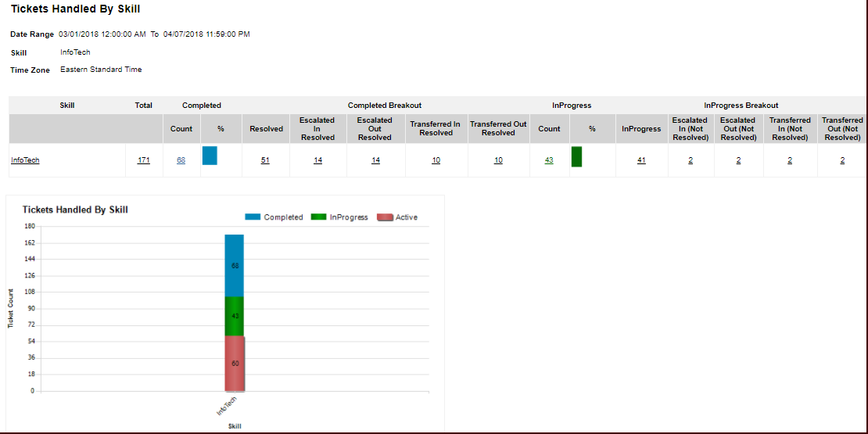Click the green InProgress percentage bar in the table
868x434 pixels.
click(x=576, y=156)
